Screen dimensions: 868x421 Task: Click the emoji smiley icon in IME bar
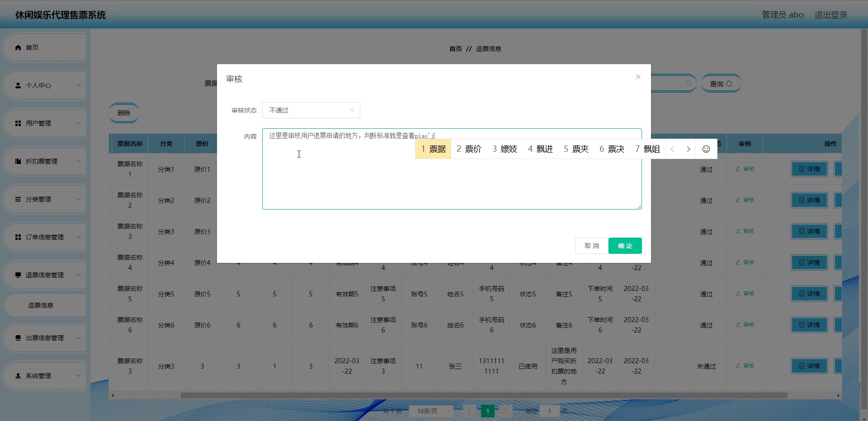(x=706, y=149)
